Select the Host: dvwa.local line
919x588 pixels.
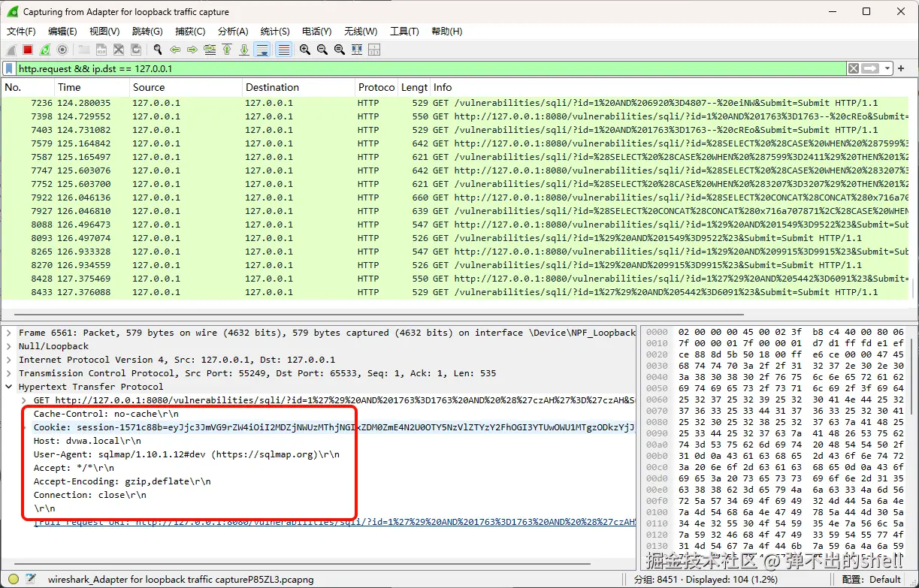pyautogui.click(x=87, y=441)
